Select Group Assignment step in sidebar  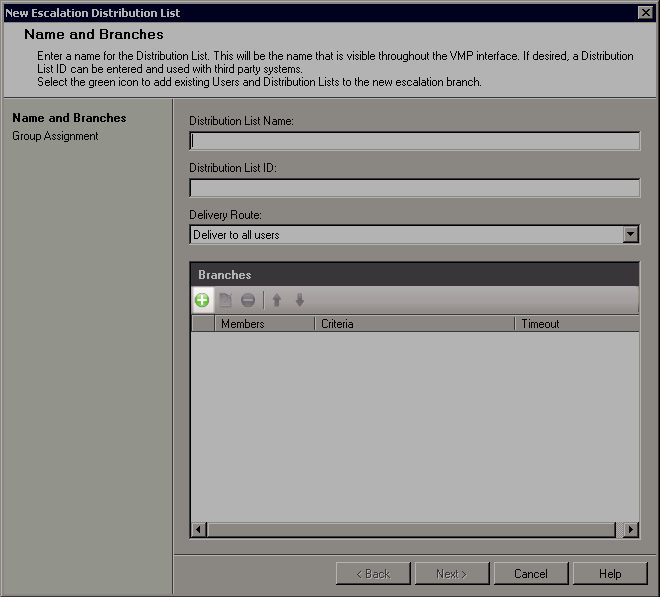(55, 136)
